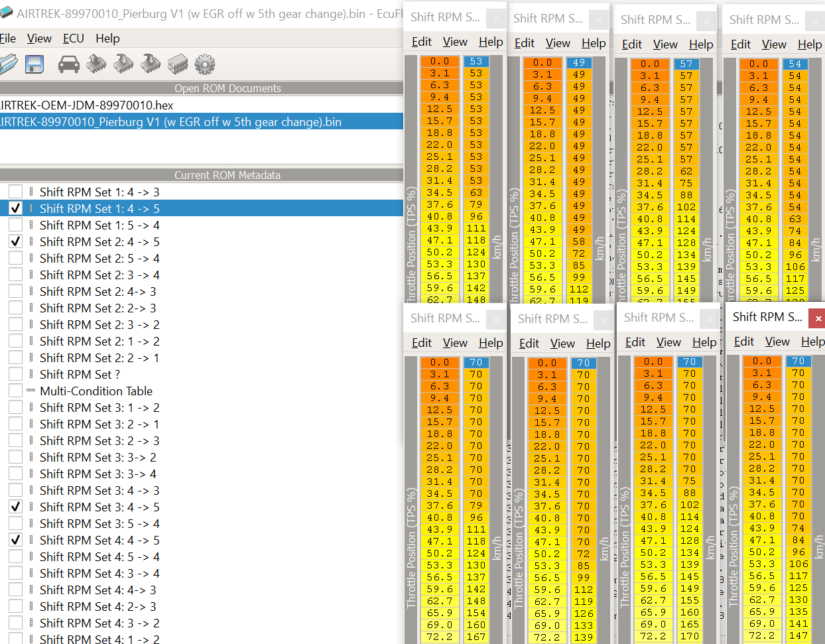Close the table window with red X
This screenshot has width=825, height=644.
pos(818,318)
